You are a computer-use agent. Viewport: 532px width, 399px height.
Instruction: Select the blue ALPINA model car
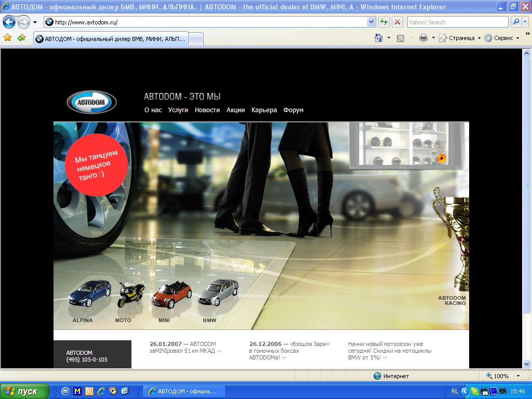(89, 294)
